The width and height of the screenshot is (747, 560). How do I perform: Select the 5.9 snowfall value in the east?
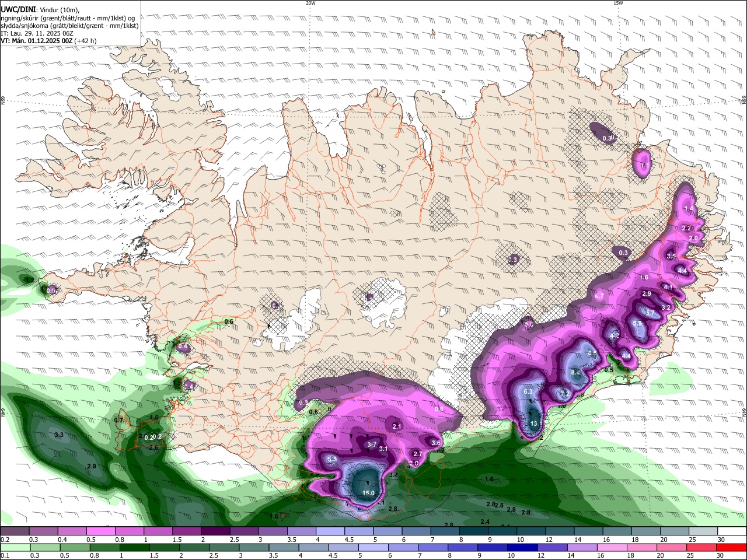tap(637, 324)
